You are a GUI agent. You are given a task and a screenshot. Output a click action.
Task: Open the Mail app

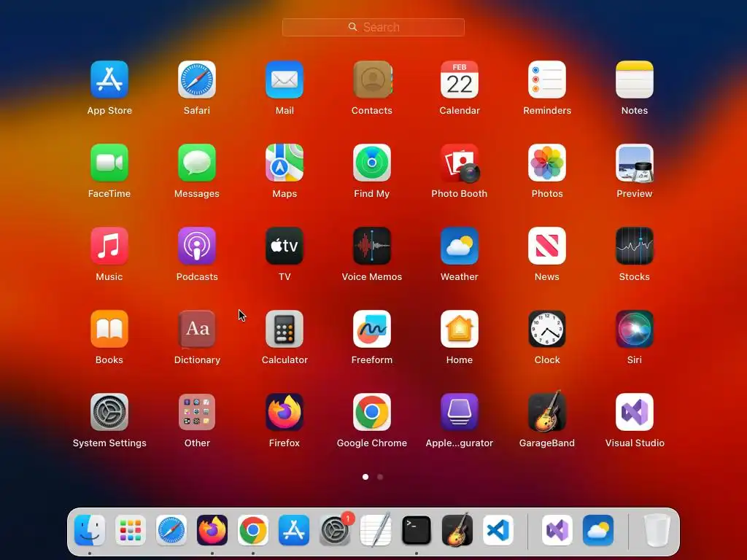click(x=285, y=79)
